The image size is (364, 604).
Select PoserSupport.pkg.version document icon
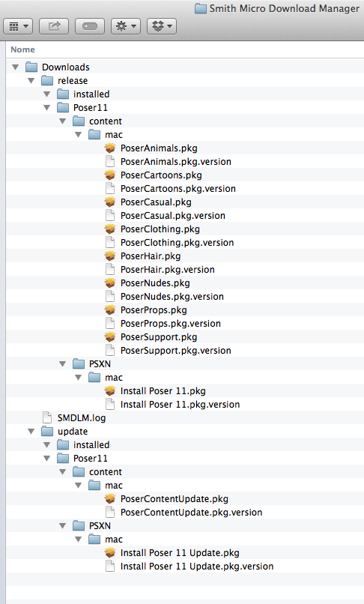[x=110, y=350]
